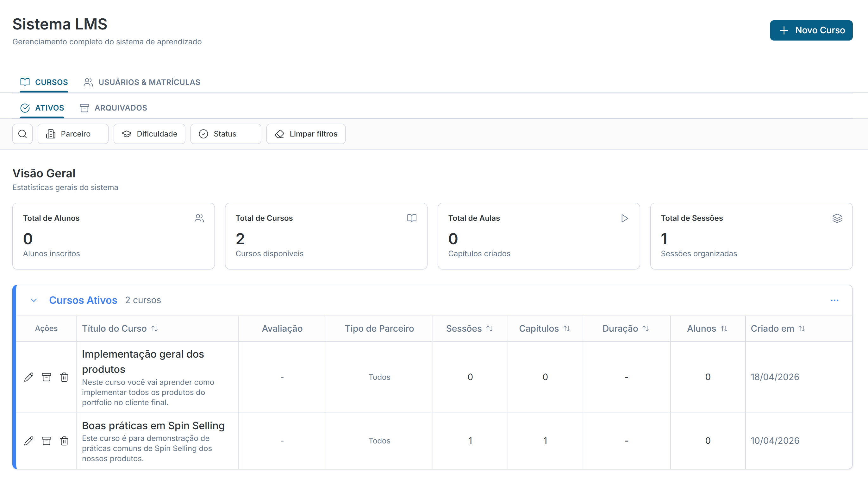Screen dimensions: 868x503
Task: Open the Status filter dropdown
Action: coord(226,134)
